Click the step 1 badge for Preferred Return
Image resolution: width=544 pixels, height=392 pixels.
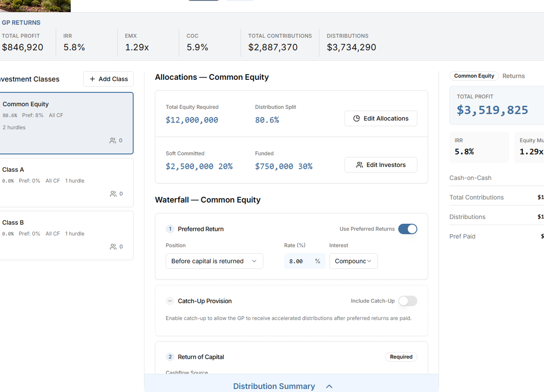click(170, 229)
